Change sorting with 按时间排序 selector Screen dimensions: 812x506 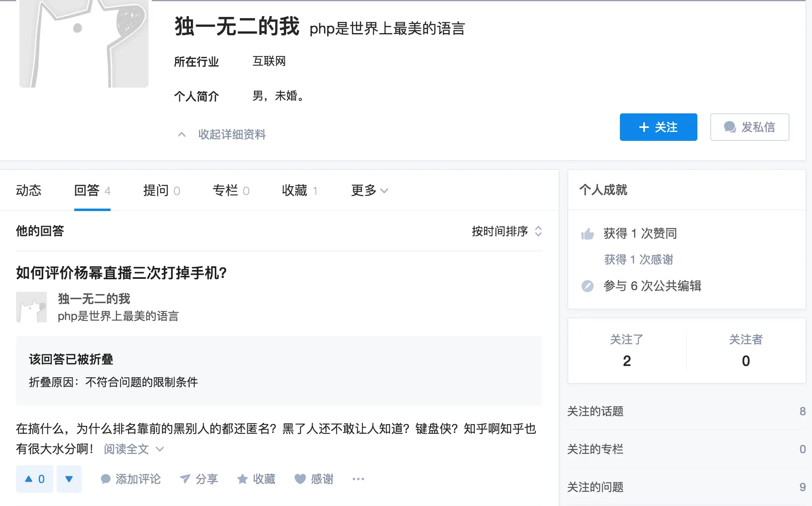[507, 231]
